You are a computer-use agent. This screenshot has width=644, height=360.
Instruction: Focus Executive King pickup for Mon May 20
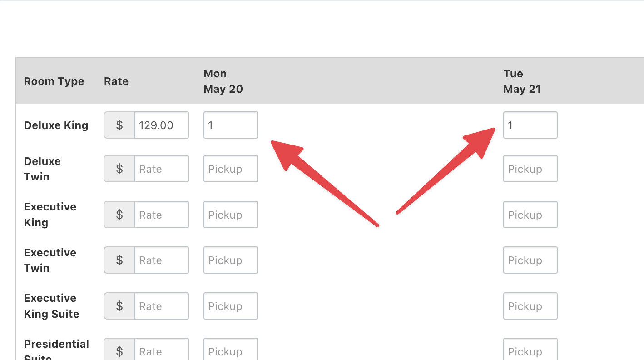(x=230, y=215)
